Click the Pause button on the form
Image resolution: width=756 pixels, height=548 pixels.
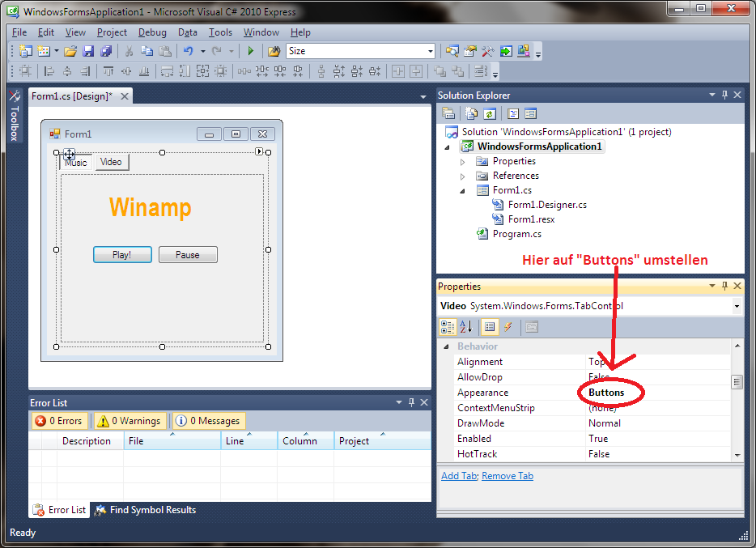[x=188, y=255]
